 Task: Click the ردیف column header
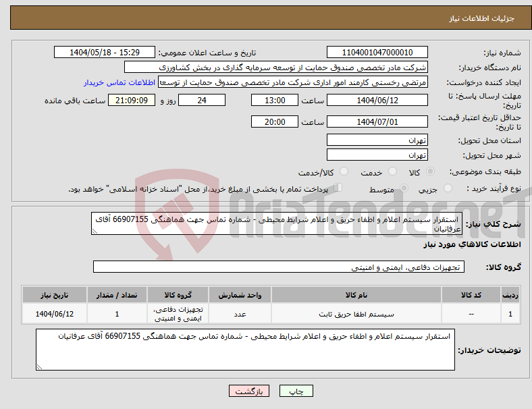tap(510, 295)
